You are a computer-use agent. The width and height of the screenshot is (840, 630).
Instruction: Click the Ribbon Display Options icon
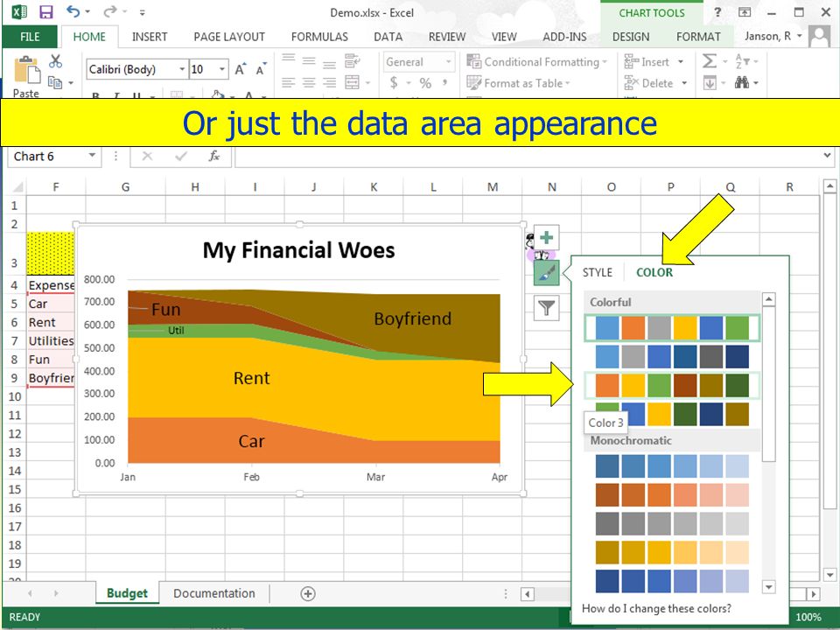(745, 11)
